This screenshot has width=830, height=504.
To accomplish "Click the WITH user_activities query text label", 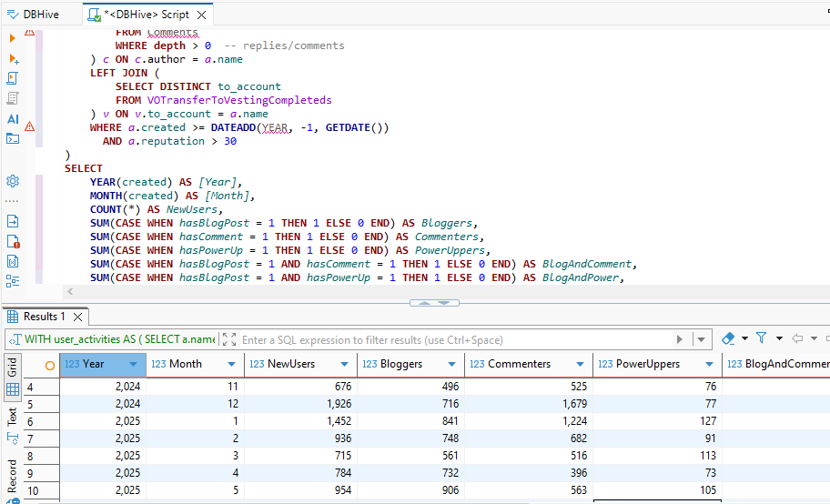I will [x=119, y=339].
